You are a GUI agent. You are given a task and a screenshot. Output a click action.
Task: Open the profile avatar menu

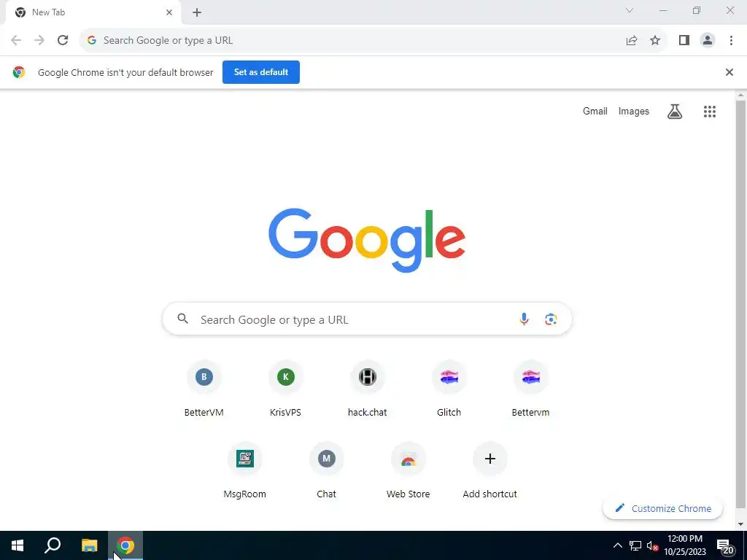pos(708,41)
